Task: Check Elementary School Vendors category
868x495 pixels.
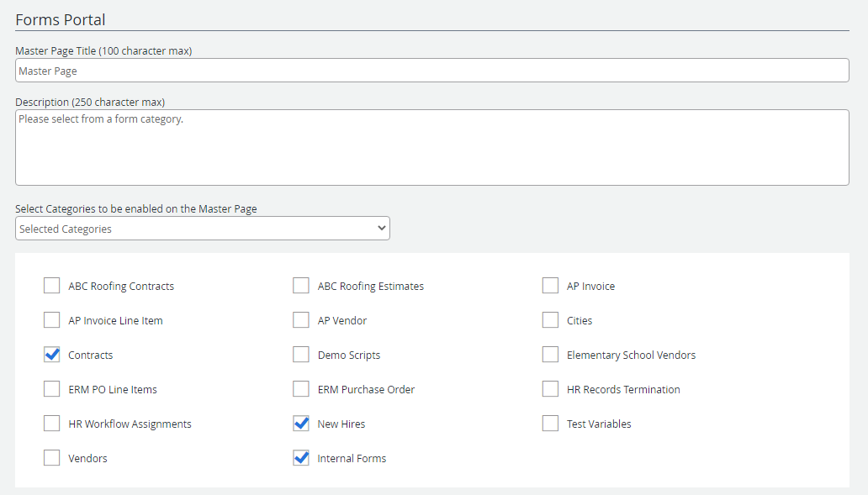Action: 550,355
